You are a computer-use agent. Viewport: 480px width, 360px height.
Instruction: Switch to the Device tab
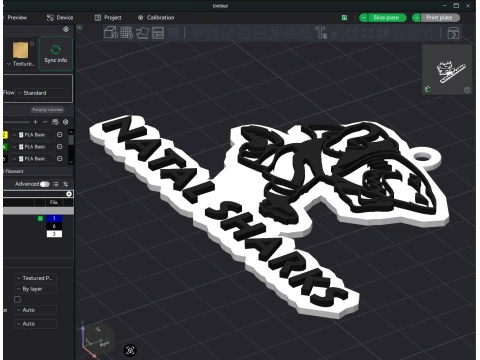pos(60,18)
